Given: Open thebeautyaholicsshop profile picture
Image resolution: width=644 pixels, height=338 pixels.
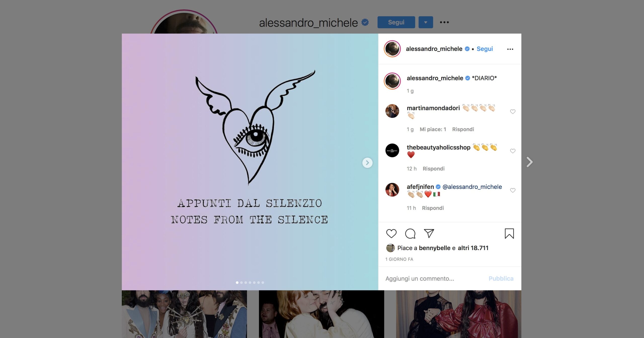Looking at the screenshot, I should point(392,150).
